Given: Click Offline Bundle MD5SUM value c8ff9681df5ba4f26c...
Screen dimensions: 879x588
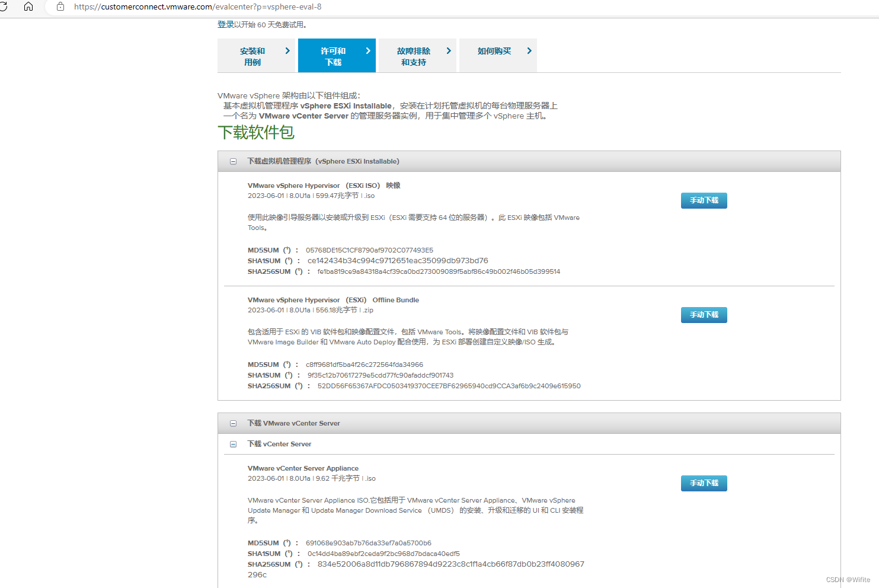Looking at the screenshot, I should click(365, 365).
